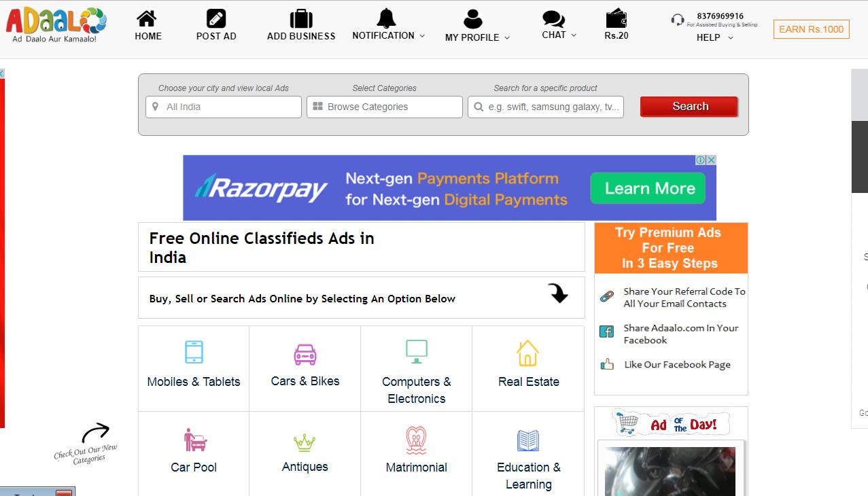This screenshot has height=496, width=868.
Task: Click the Mobiles & Tablets phone icon
Action: coord(194,352)
